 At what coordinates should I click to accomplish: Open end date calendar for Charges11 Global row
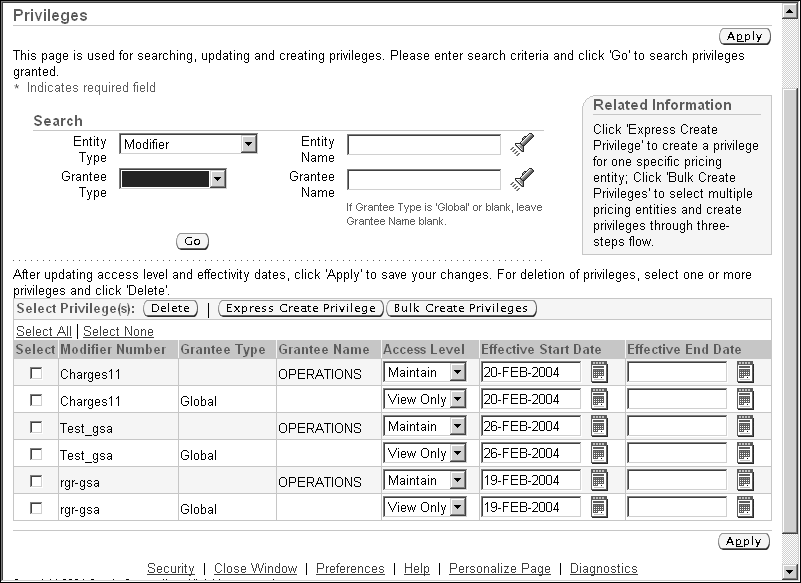(x=745, y=399)
